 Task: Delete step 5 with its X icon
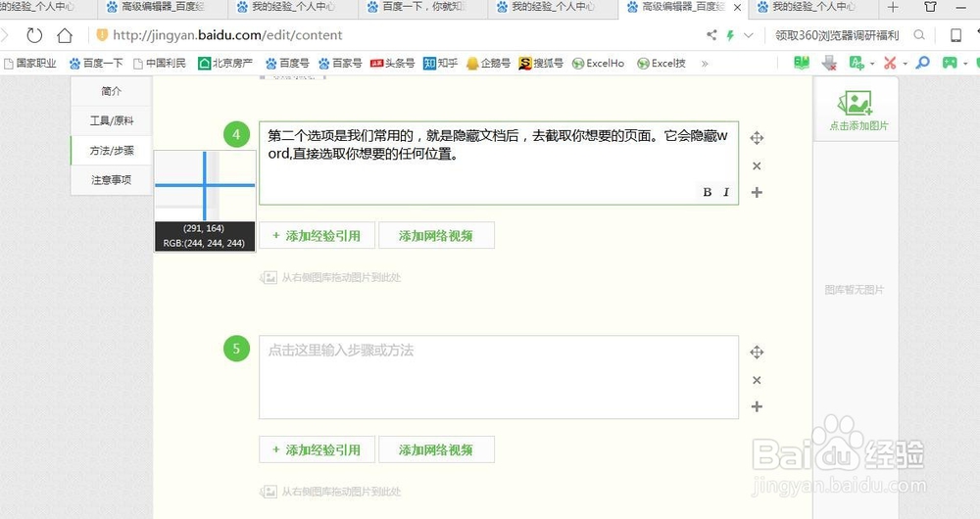757,380
